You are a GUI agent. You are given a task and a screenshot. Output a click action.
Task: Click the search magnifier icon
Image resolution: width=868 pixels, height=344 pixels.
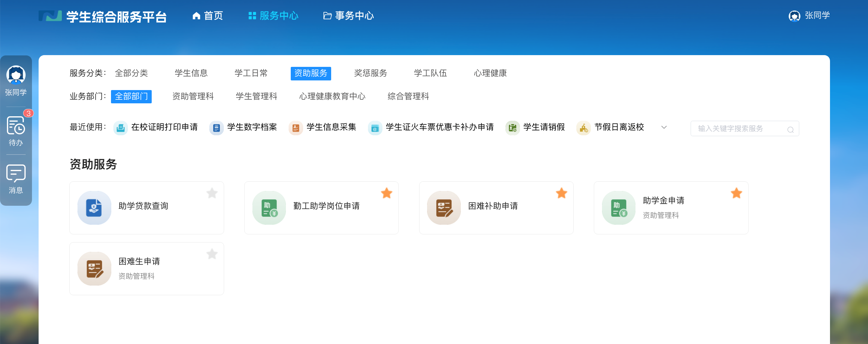790,129
